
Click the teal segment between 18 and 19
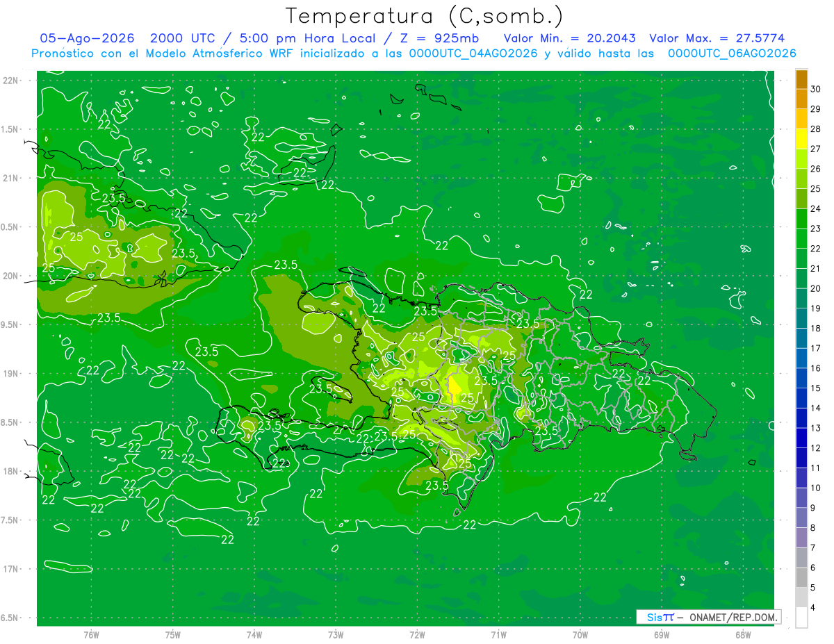pos(801,319)
